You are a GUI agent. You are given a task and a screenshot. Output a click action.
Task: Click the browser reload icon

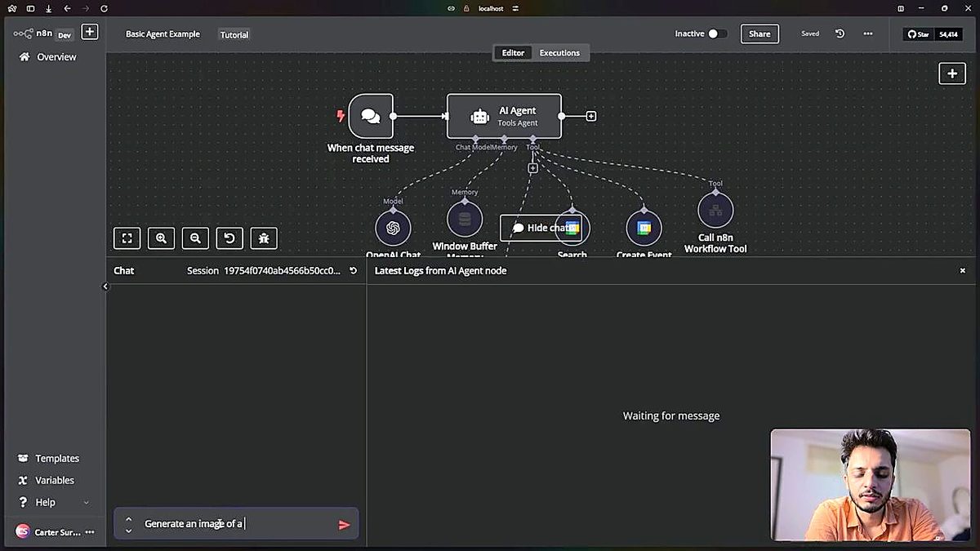click(105, 8)
